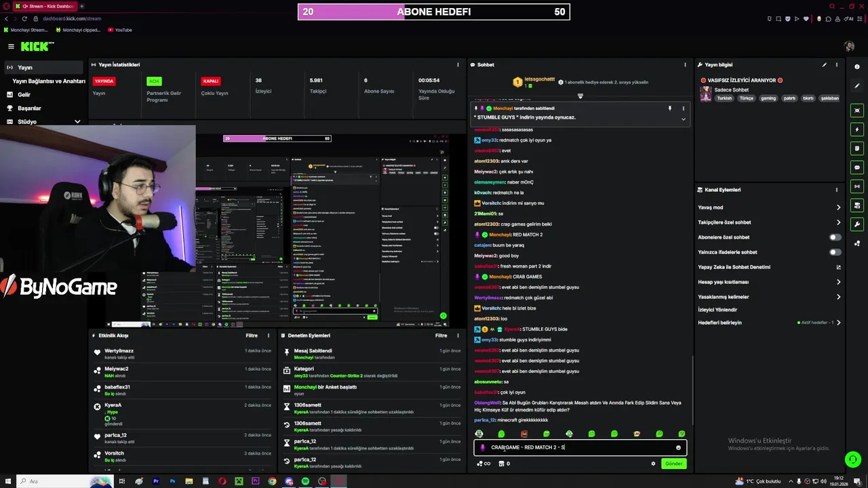The width and height of the screenshot is (868, 488).
Task: Click the chat message input field
Action: pyautogui.click(x=580, y=447)
